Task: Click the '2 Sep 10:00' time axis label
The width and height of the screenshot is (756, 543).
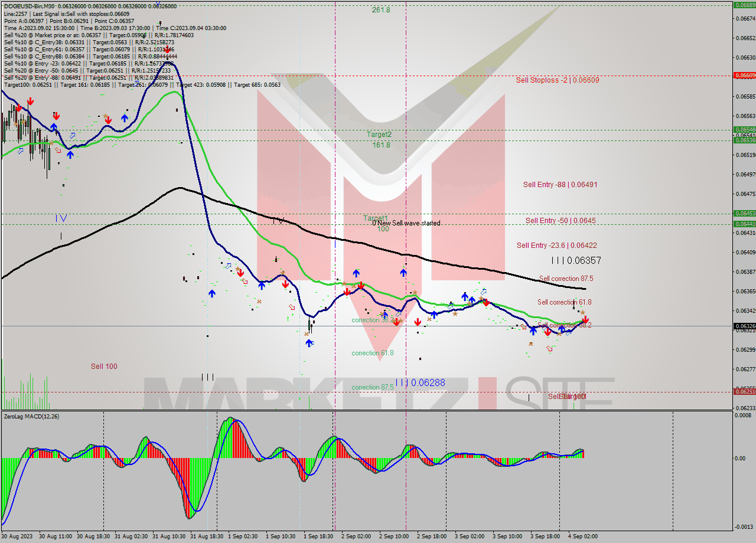Action: (394, 537)
